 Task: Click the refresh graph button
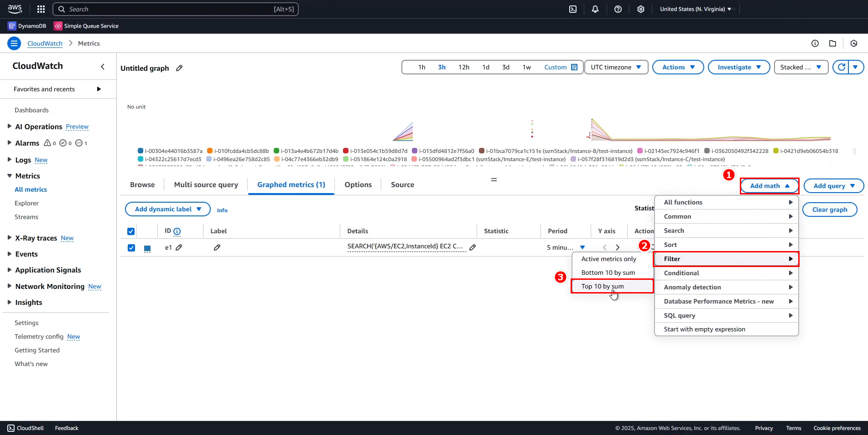842,67
